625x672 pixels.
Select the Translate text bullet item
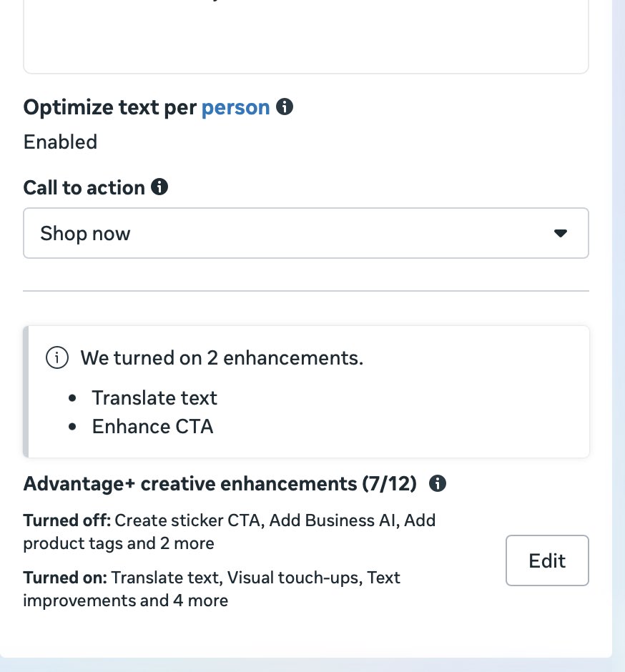154,398
